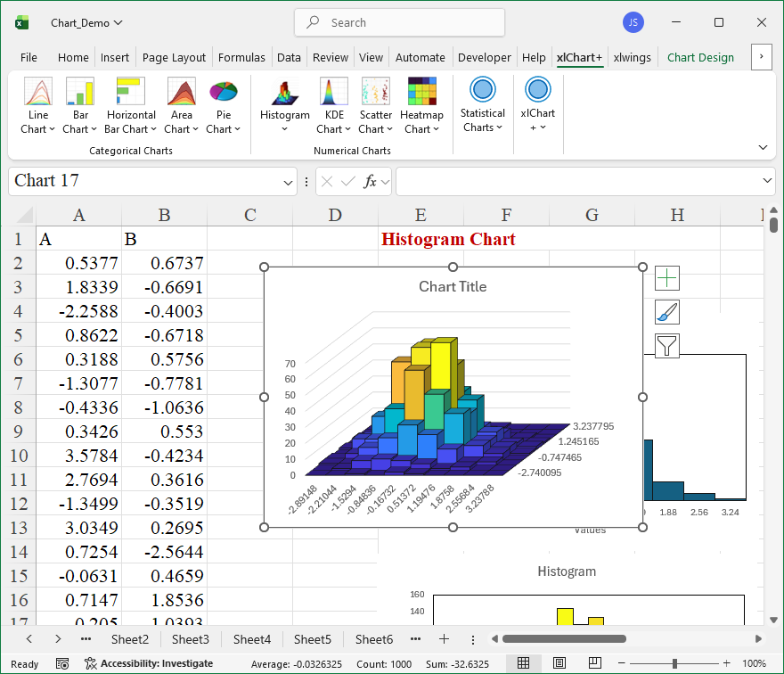
Task: Open the Line Chart gallery icon
Action: pyautogui.click(x=38, y=92)
